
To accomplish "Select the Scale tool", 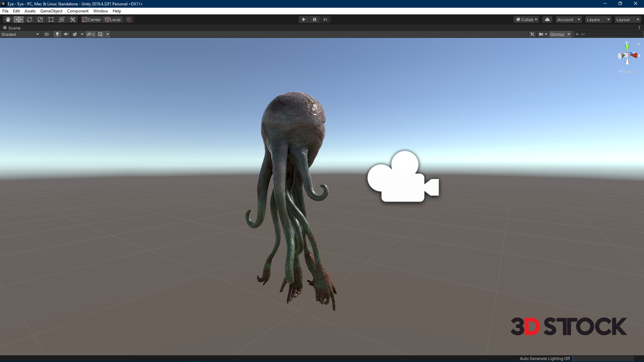I will click(x=40, y=19).
